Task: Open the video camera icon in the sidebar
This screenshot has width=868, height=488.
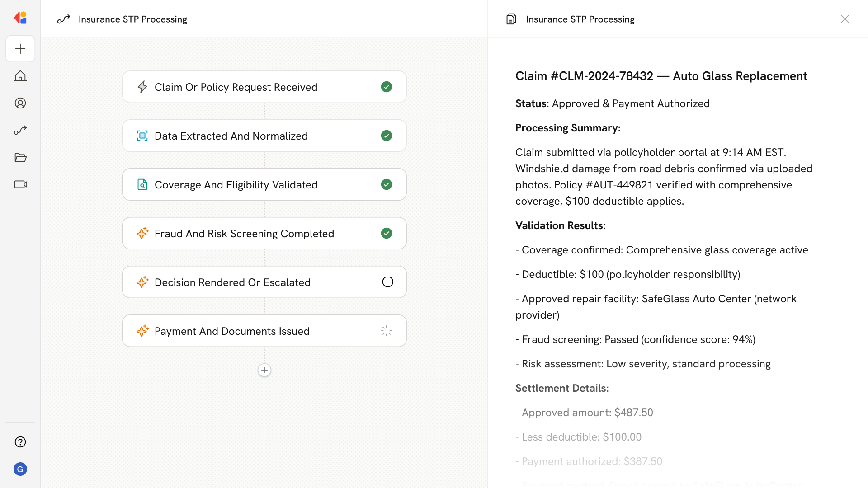Action: coord(20,184)
